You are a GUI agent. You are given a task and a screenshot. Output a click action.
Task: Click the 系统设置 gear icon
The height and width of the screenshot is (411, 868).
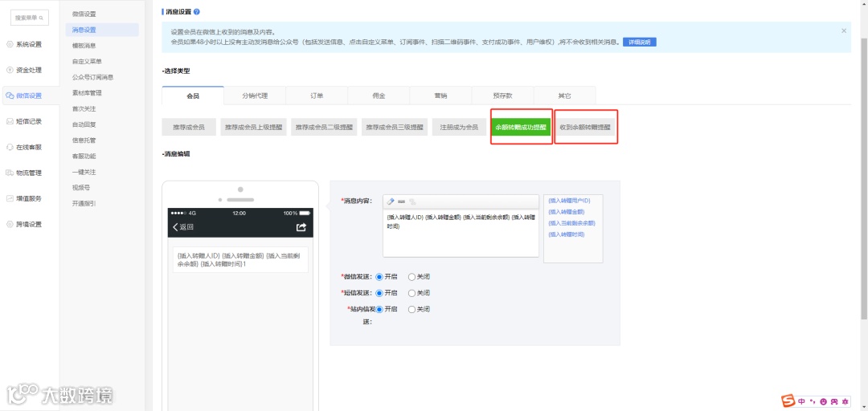tap(10, 44)
